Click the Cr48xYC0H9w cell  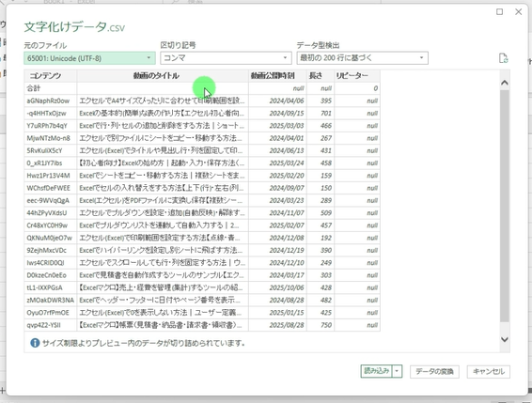(51, 225)
